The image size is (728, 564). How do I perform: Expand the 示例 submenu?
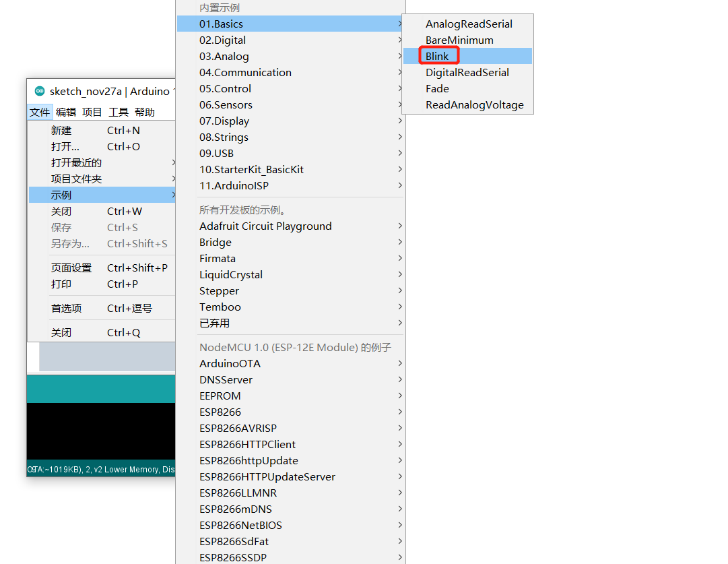(x=102, y=195)
